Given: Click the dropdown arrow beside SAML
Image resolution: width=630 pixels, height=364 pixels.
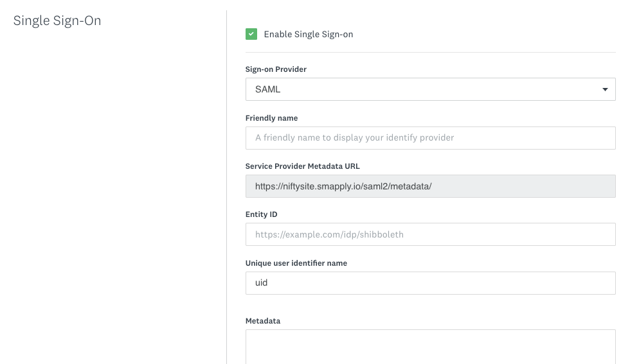Looking at the screenshot, I should coord(604,89).
